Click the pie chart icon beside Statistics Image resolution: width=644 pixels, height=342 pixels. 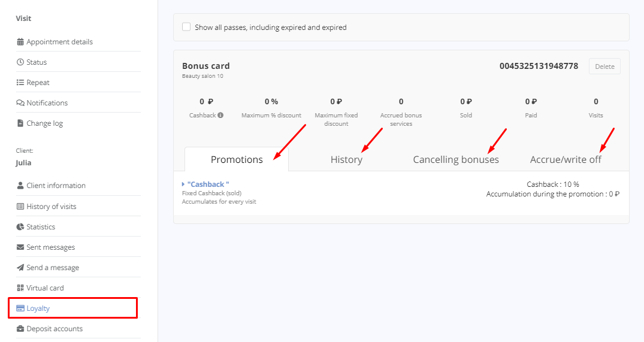(20, 226)
